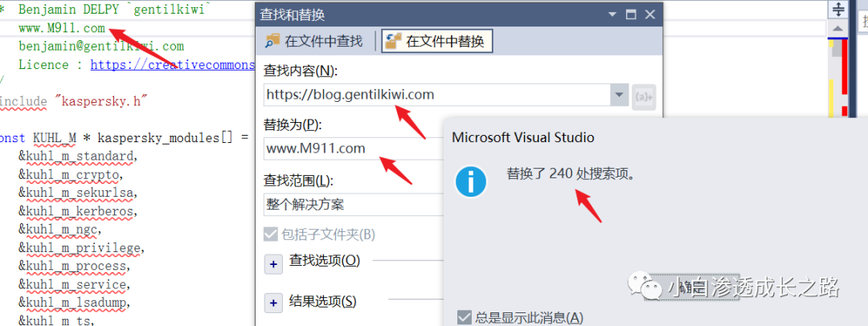
Task: Click the blue information icon in the message box
Action: 470,181
